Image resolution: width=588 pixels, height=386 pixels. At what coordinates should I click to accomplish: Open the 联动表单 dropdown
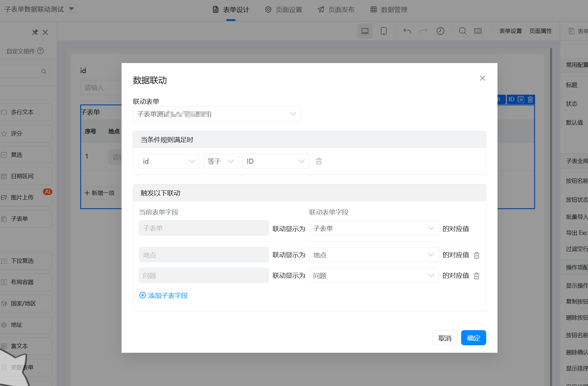click(217, 114)
